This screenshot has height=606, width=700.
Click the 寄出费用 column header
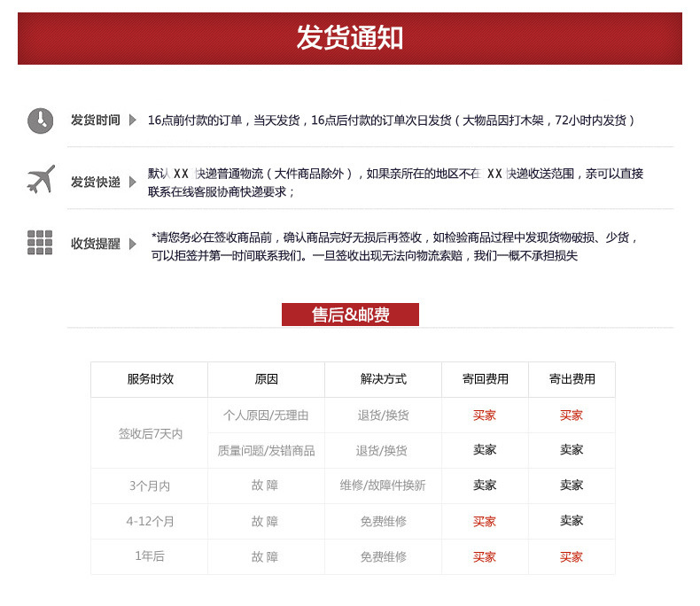(x=572, y=379)
